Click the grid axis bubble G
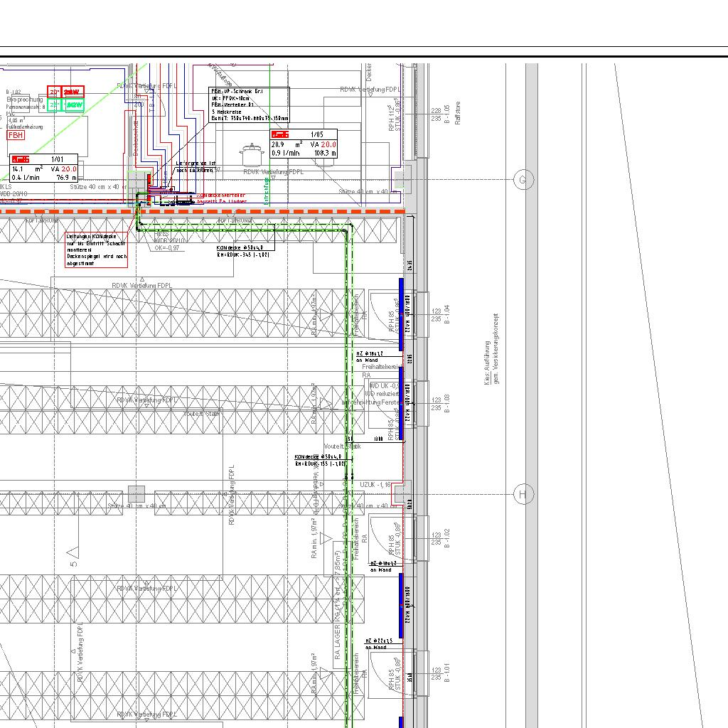Image resolution: width=728 pixels, height=728 pixels. click(x=523, y=180)
